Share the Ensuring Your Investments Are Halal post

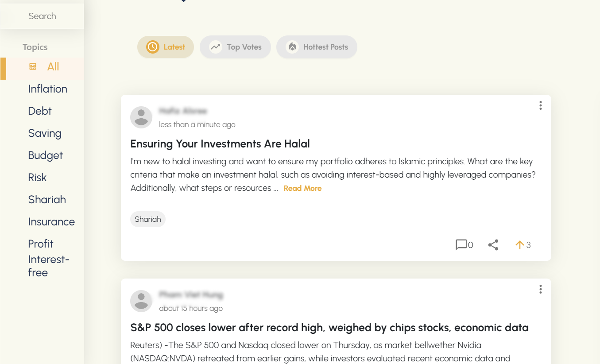point(493,245)
